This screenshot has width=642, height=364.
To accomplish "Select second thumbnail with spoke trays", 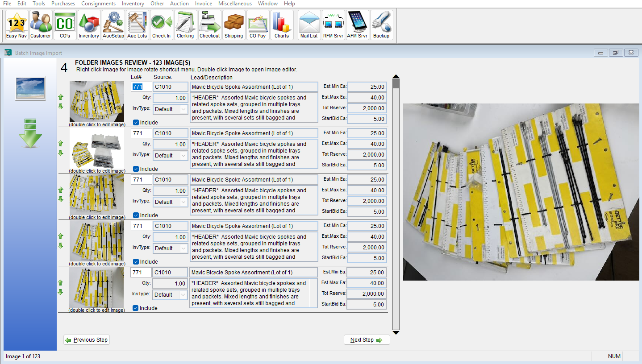I will pos(97,148).
